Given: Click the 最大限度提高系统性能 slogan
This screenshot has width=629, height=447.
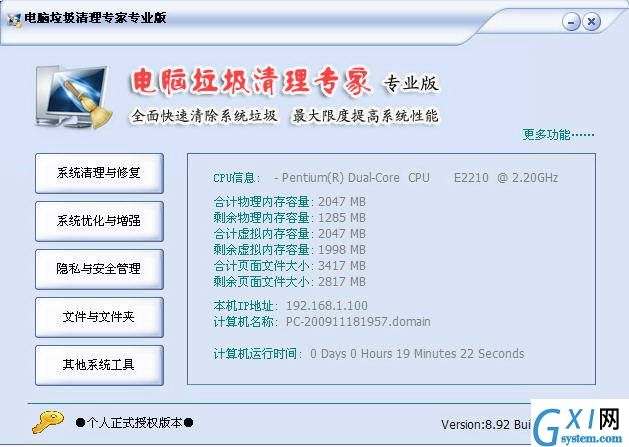Looking at the screenshot, I should coord(365,116).
